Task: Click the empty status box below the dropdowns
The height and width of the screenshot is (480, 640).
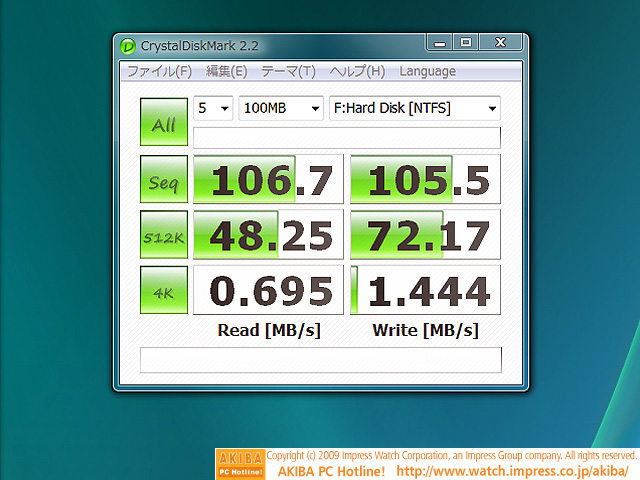Action: point(347,138)
